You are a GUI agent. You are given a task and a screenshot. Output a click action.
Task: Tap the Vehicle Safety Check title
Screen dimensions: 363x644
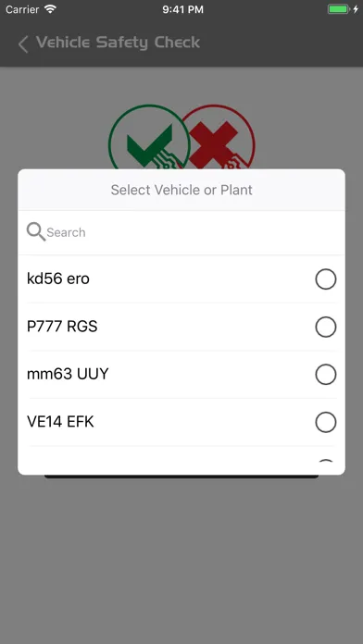tap(118, 43)
